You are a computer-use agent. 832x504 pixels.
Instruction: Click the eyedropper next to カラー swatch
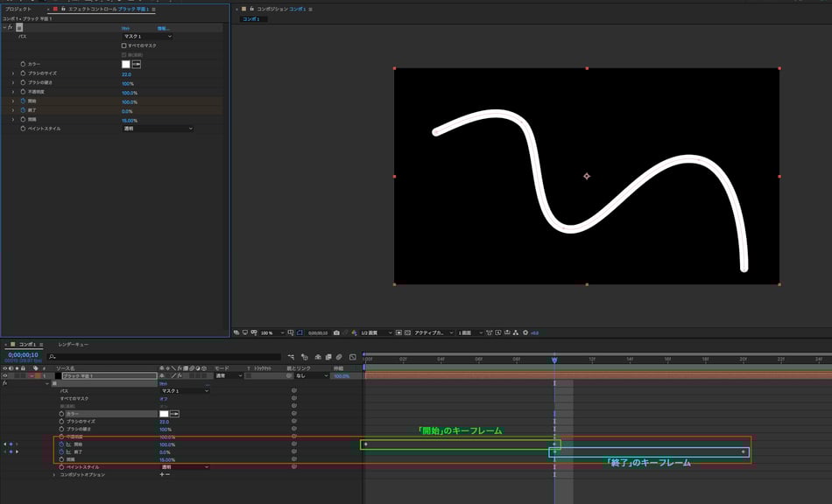point(137,64)
